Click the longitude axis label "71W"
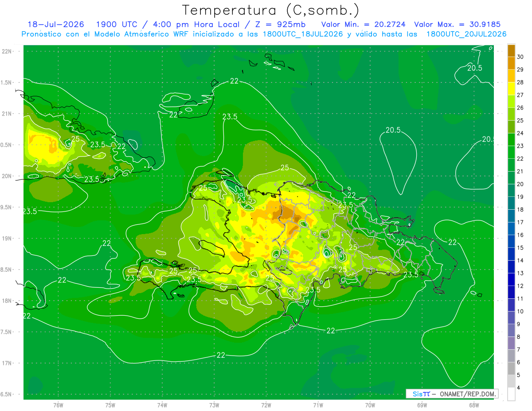This screenshot has width=532, height=411. [318, 405]
